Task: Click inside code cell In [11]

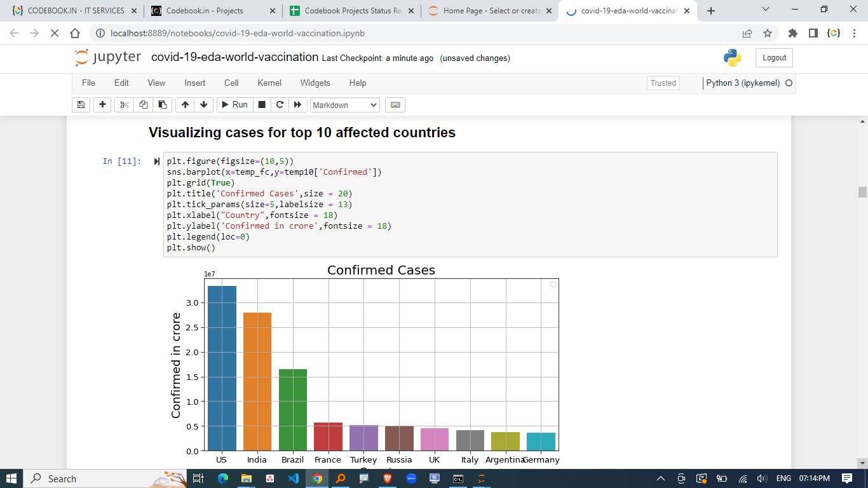Action: tap(470, 205)
